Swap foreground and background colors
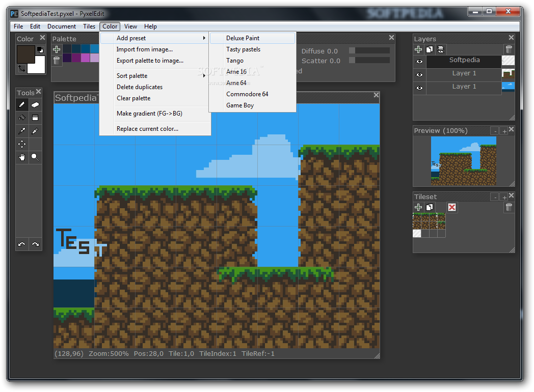The image size is (534, 392). click(21, 69)
